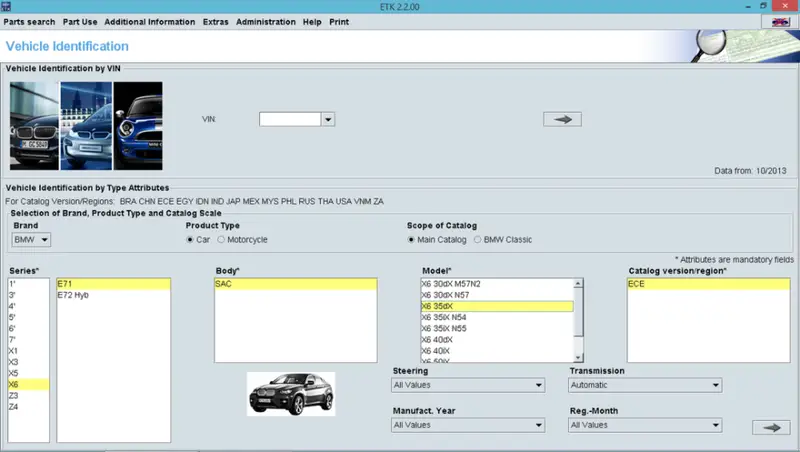Screen dimensions: 800x452
Task: Select series Z4 in Series list
Action: coord(29,407)
